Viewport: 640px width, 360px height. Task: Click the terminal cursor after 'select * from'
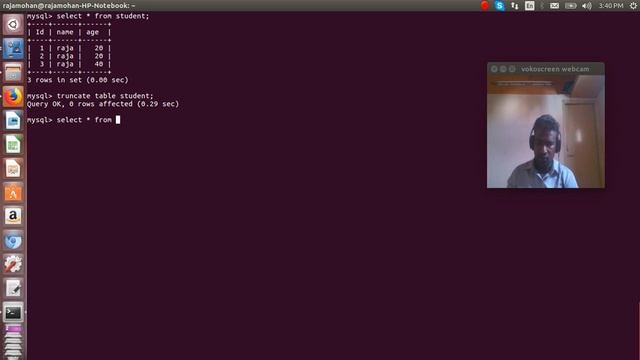[x=118, y=120]
